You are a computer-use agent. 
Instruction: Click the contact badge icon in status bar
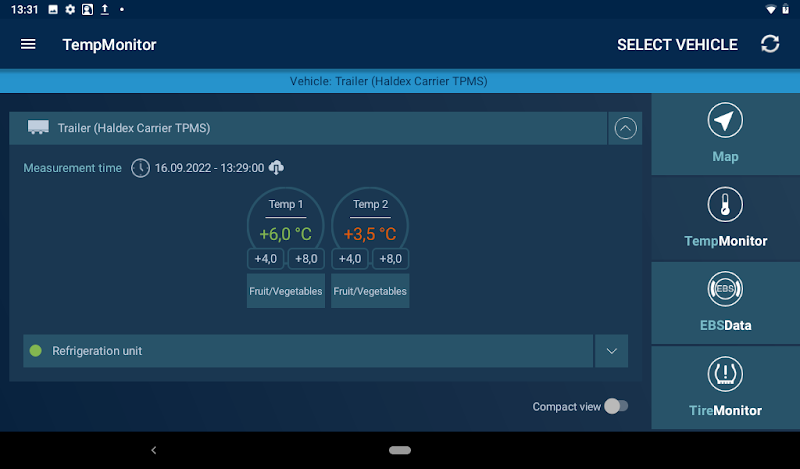(87, 9)
